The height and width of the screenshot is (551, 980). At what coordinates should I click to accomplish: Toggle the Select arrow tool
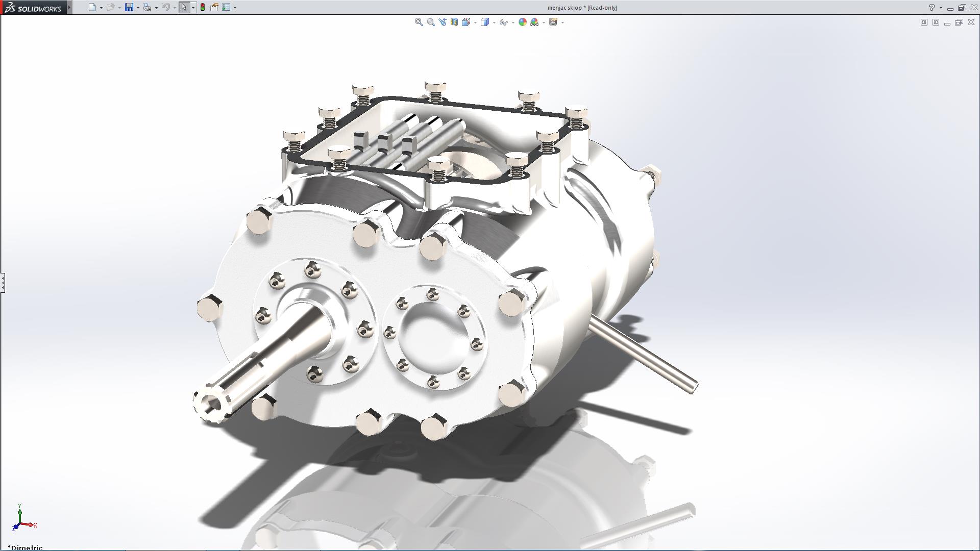point(184,7)
